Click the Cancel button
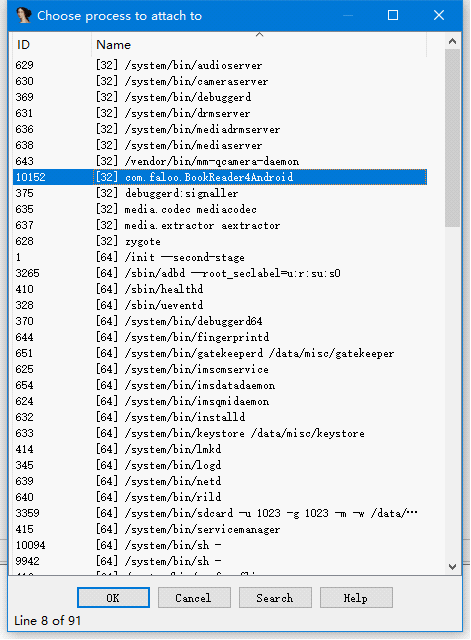471x640 pixels. click(x=194, y=598)
